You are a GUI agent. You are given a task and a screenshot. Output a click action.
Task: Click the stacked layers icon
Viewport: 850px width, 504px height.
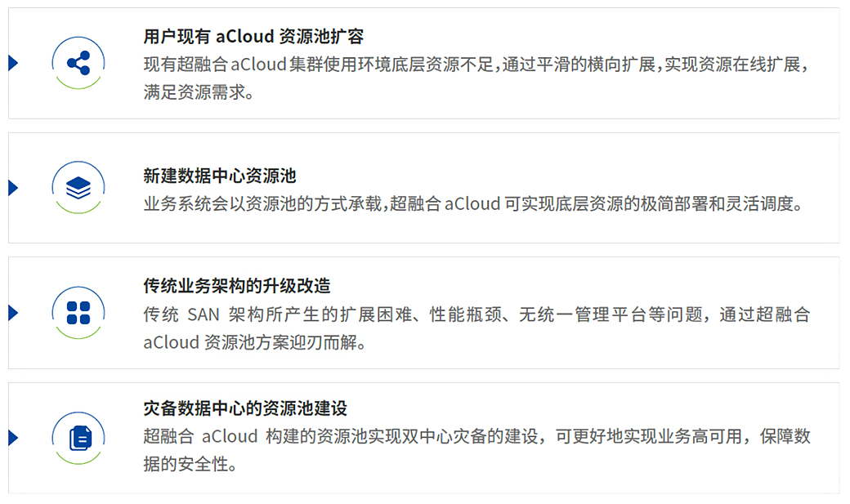pos(78,188)
